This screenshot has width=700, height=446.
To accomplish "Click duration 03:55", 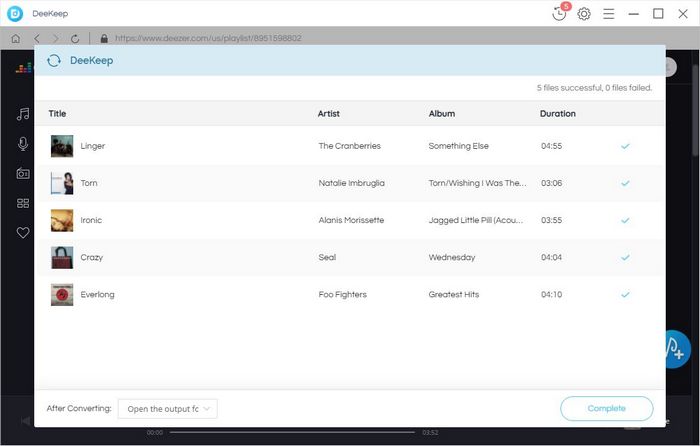I will (x=551, y=220).
